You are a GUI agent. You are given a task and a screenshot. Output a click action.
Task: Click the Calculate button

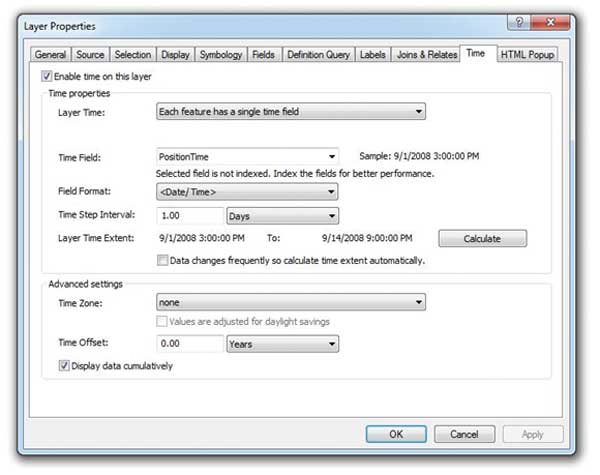483,238
